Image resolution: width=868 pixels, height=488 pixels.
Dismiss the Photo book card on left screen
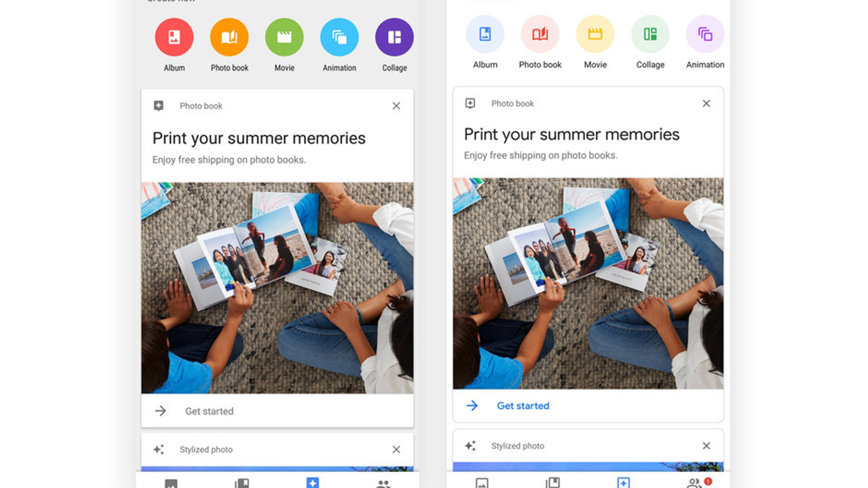397,106
